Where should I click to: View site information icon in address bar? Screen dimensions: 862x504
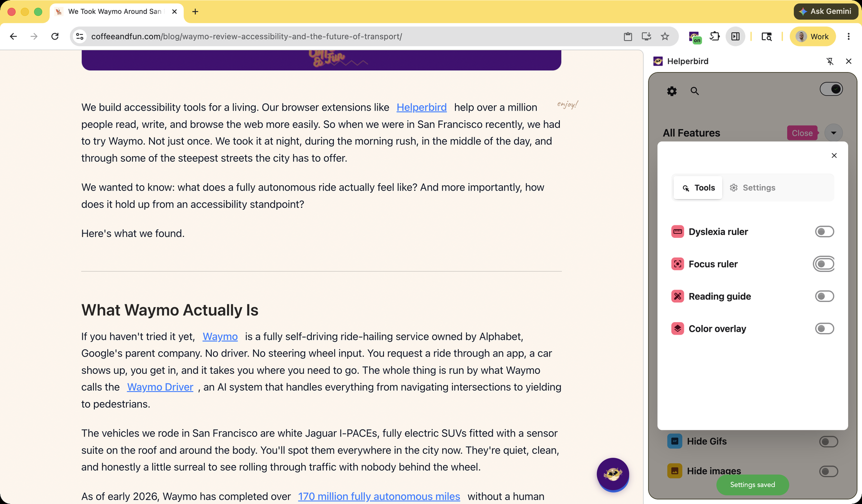[80, 36]
